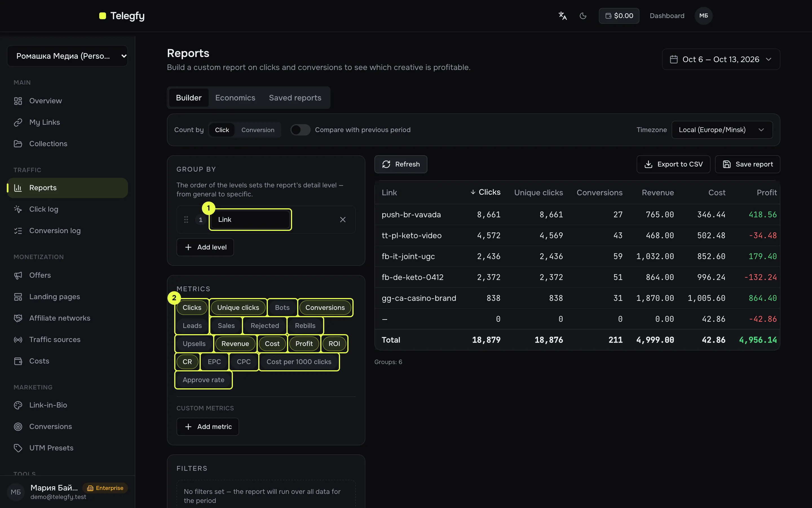Open the Conversion log page
This screenshot has height=508, width=812.
click(x=67, y=231)
